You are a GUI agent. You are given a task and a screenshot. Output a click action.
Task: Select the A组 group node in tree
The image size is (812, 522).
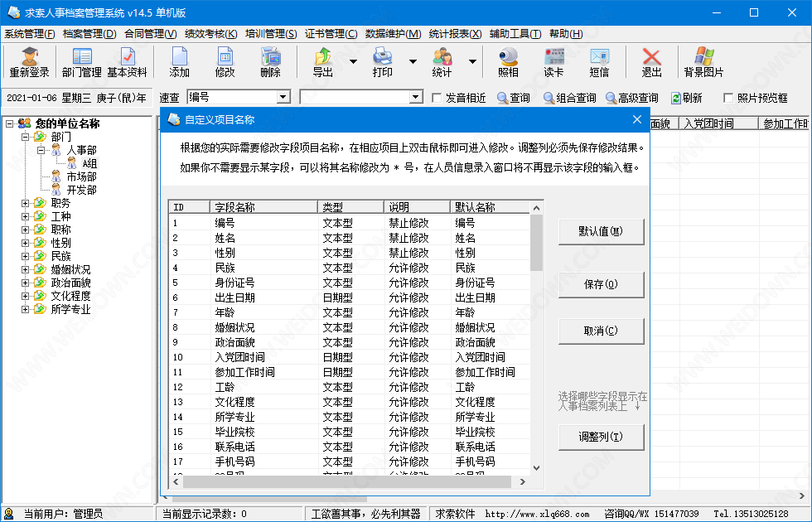click(89, 164)
